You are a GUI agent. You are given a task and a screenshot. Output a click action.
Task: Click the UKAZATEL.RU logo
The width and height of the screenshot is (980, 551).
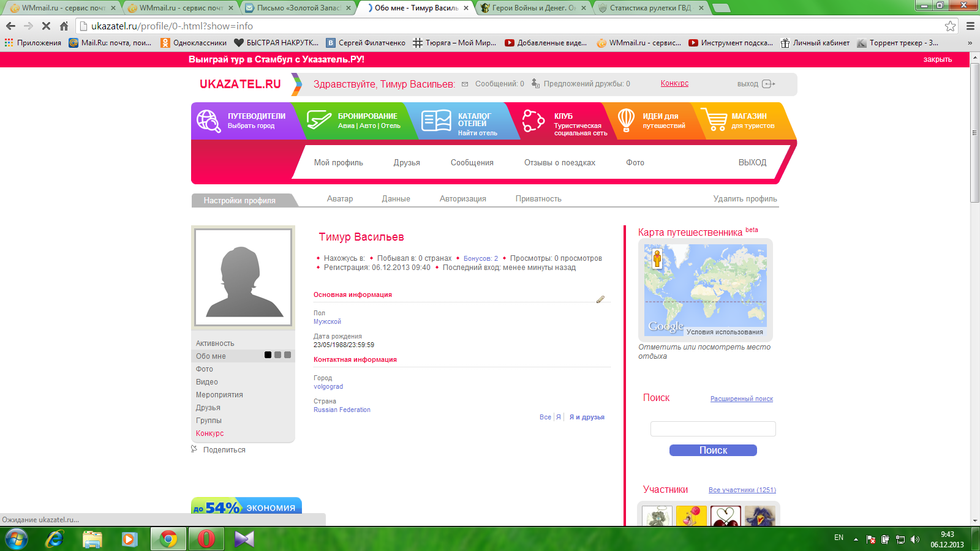click(x=240, y=84)
